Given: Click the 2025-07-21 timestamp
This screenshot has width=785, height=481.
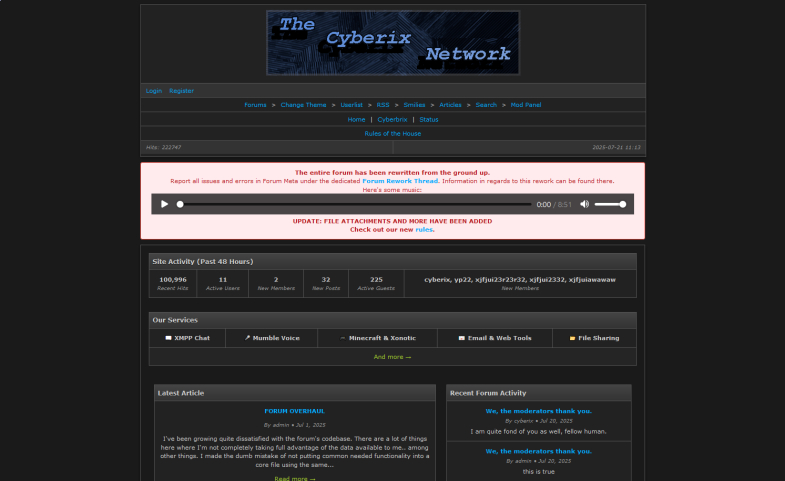Looking at the screenshot, I should [616, 148].
